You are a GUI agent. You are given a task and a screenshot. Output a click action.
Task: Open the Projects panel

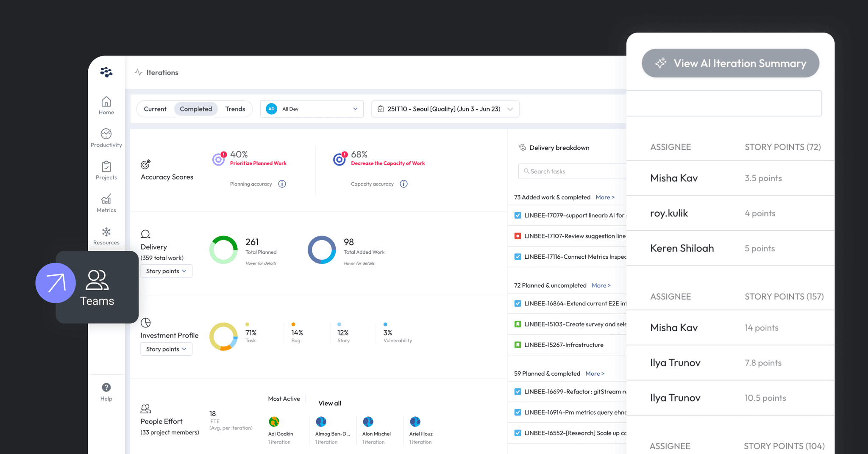tap(106, 169)
